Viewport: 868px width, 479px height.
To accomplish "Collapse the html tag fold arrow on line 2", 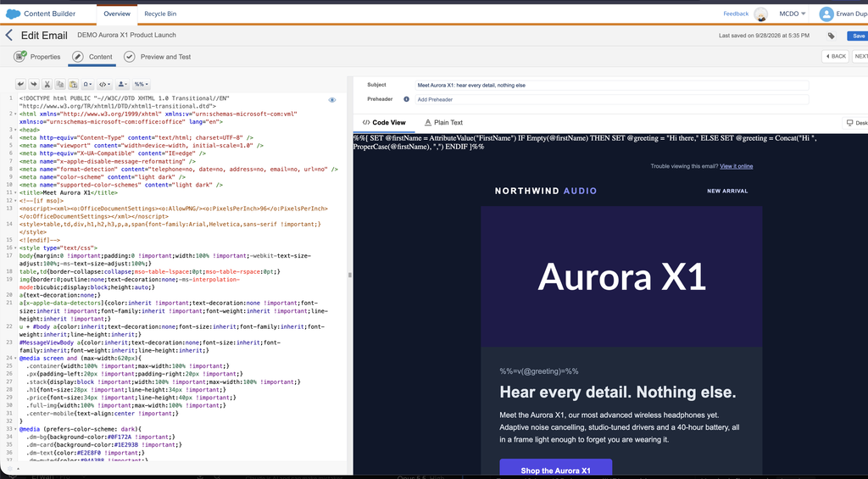I will 15,114.
